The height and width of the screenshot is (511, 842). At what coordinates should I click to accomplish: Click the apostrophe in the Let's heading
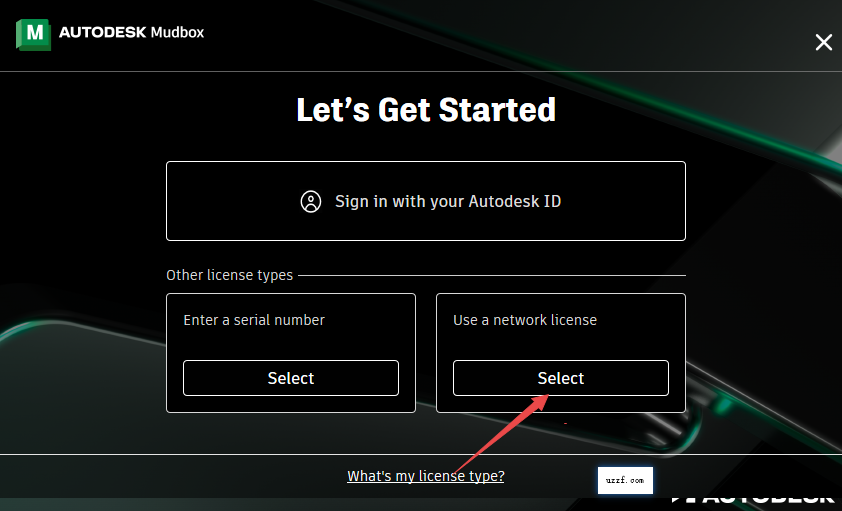345,100
